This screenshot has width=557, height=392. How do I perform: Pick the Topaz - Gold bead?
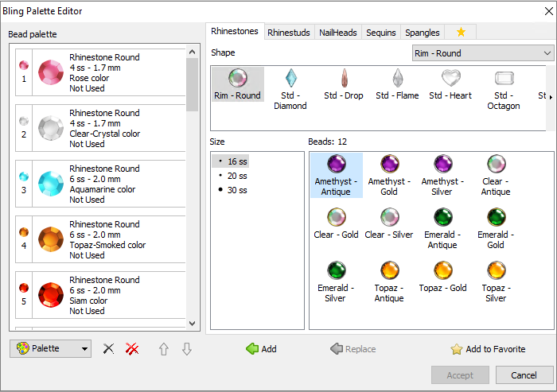[442, 278]
